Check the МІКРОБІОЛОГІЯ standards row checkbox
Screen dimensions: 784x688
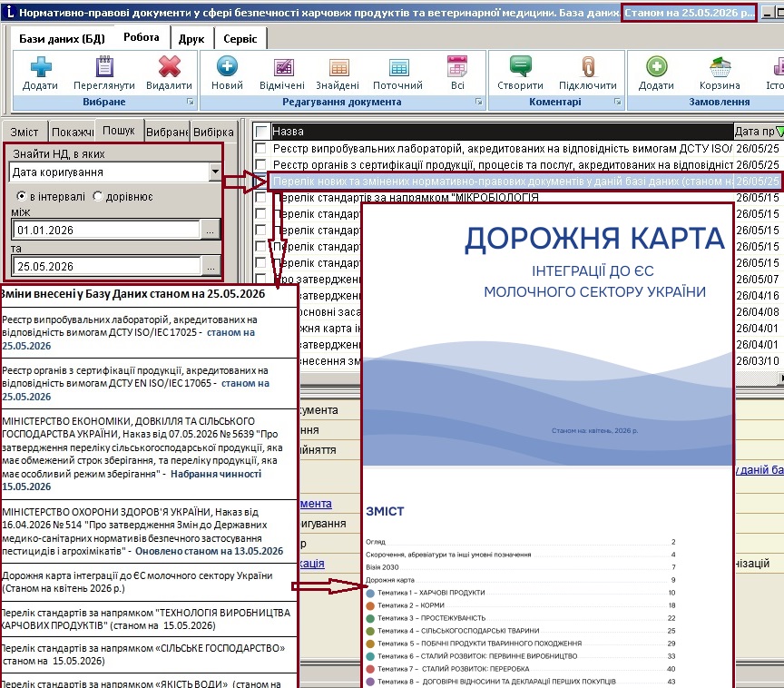(x=260, y=198)
